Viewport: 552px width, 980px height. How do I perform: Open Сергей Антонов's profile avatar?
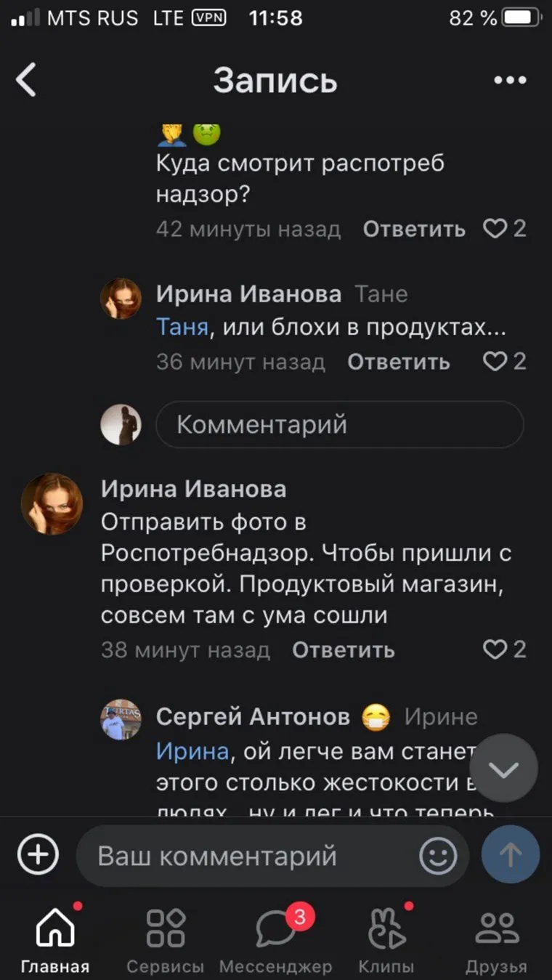(121, 719)
